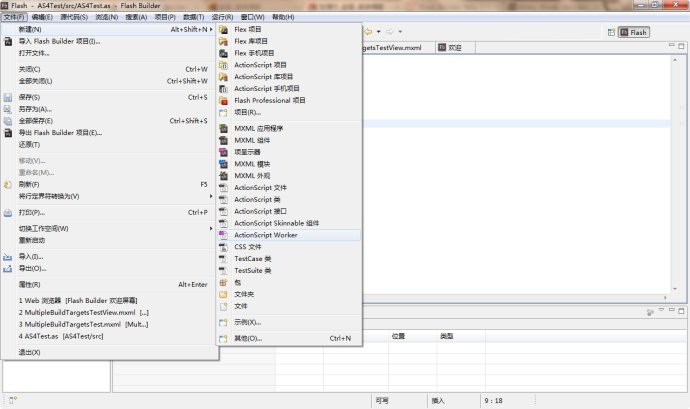Screen dimensions: 690x409
Task: Expand 切换工作空间 submenu arrow
Action: [211, 229]
